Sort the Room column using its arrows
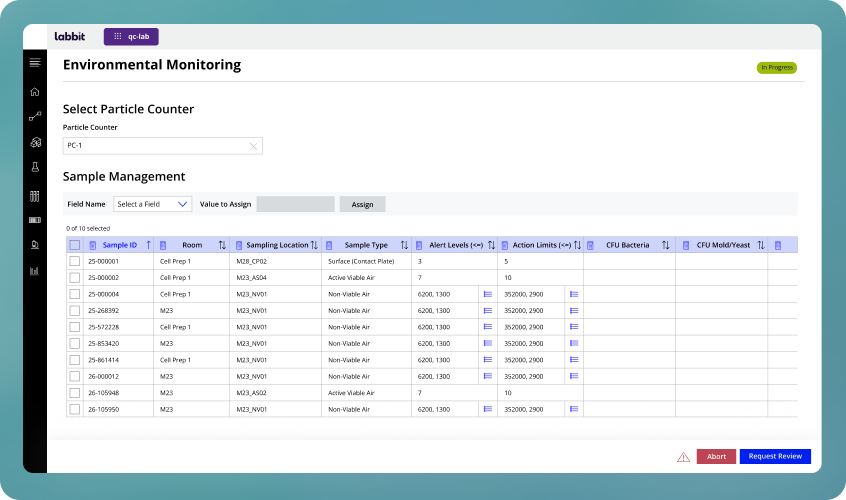Image resolution: width=846 pixels, height=500 pixels. 222,245
